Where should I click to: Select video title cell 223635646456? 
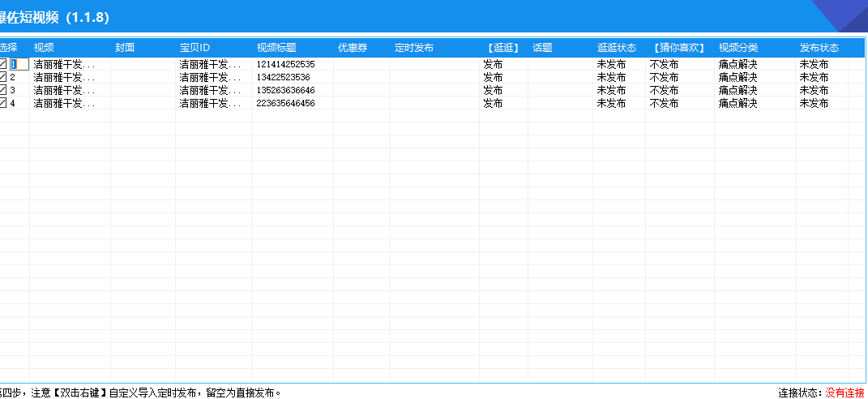286,103
